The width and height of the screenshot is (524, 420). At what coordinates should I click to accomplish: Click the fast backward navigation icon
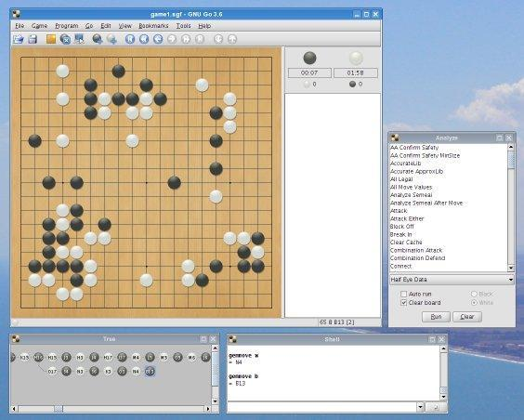tap(144, 39)
